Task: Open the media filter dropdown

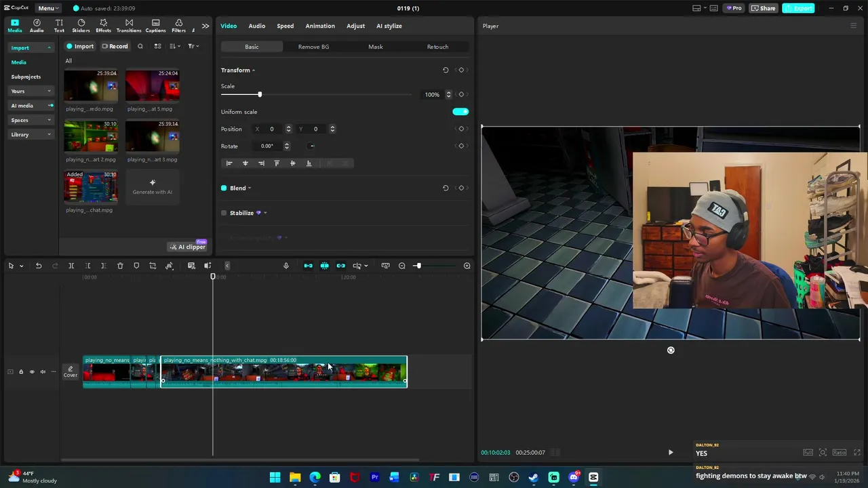Action: (x=193, y=46)
